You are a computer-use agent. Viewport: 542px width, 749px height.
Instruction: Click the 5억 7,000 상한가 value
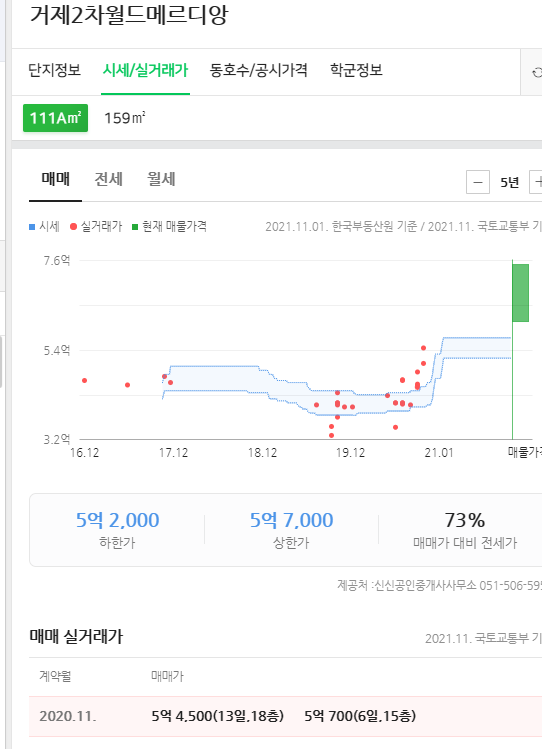[x=291, y=520]
